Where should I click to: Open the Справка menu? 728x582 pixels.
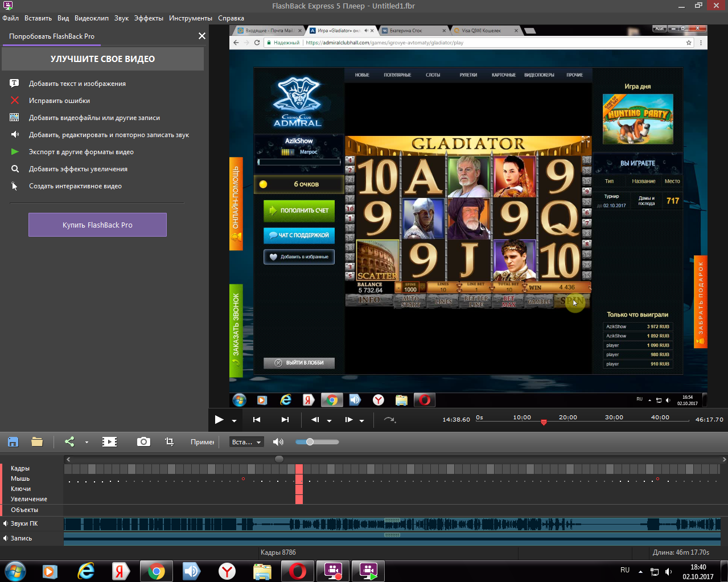[x=231, y=18]
